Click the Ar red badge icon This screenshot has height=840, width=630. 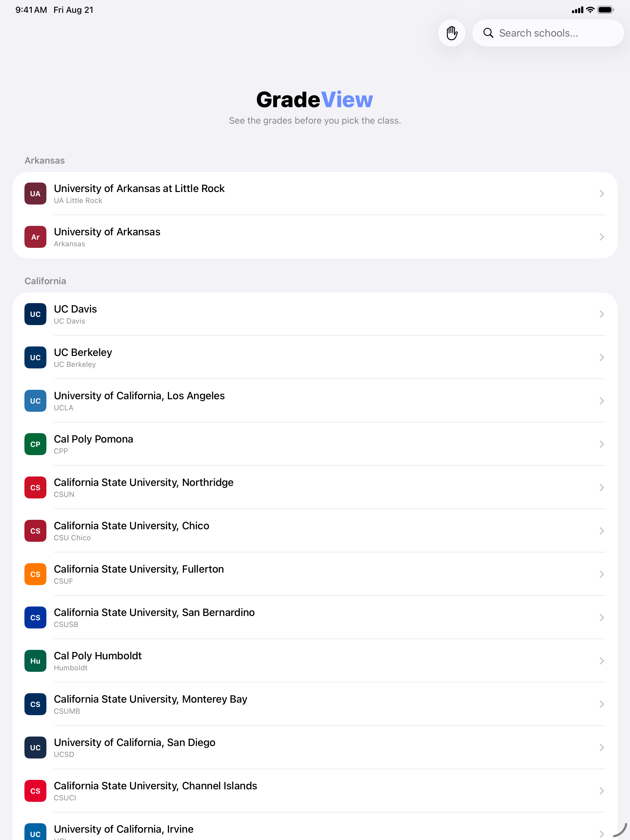coord(35,237)
